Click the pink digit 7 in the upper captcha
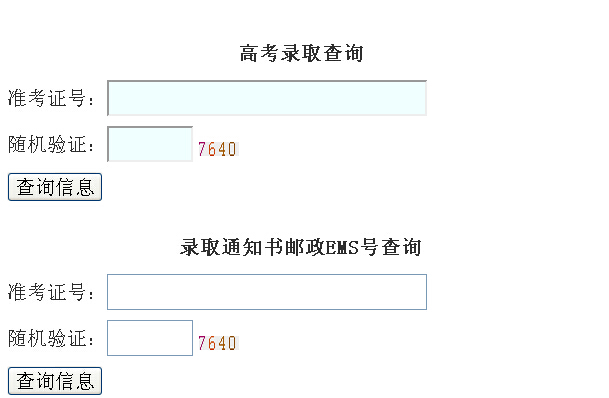 (x=202, y=149)
